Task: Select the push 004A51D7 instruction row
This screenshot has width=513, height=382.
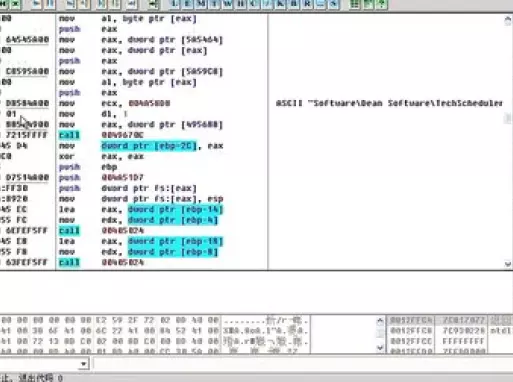Action: 133,177
